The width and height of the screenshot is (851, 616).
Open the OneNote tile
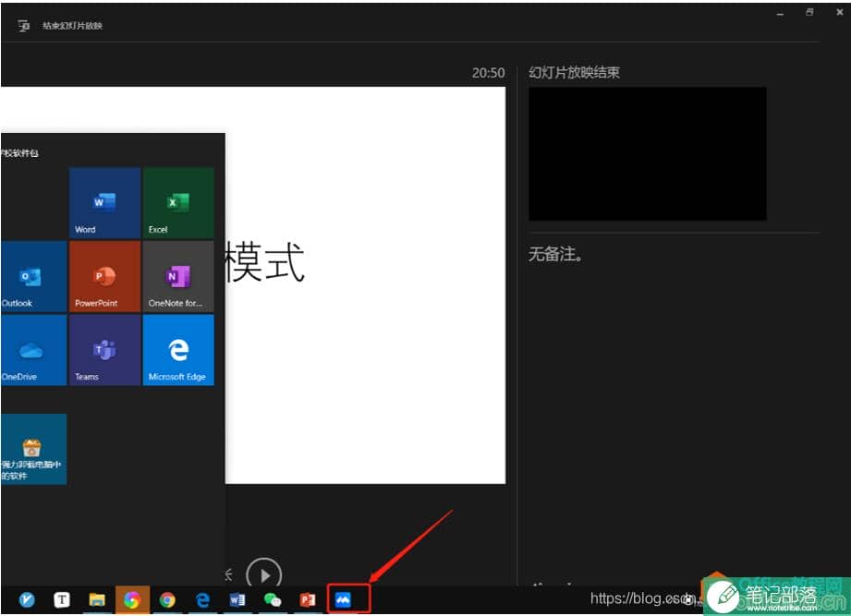[178, 276]
